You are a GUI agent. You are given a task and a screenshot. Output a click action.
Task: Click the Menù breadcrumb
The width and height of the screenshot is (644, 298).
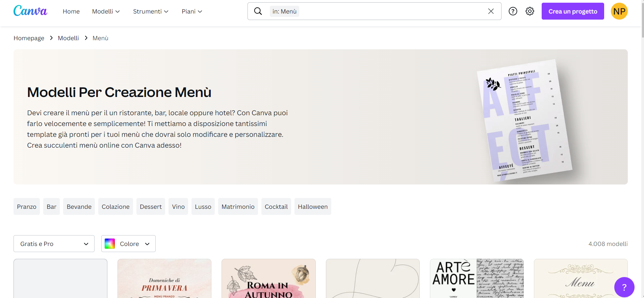coord(100,38)
